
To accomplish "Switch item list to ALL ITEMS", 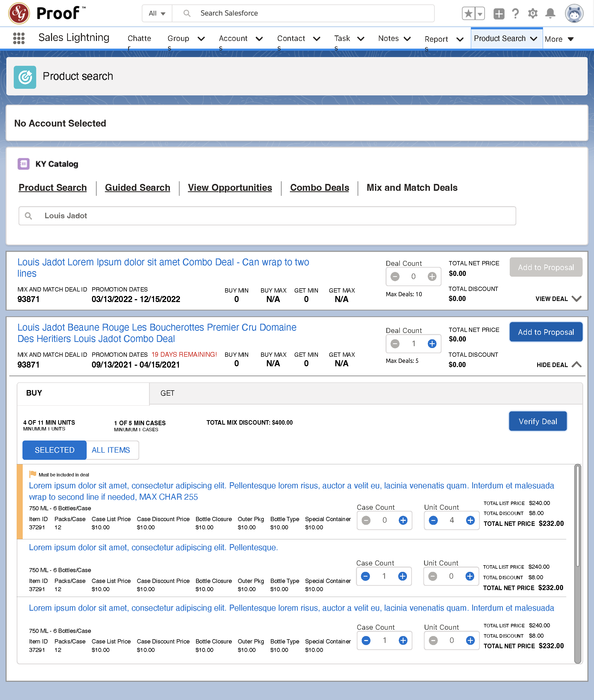I will click(x=111, y=450).
